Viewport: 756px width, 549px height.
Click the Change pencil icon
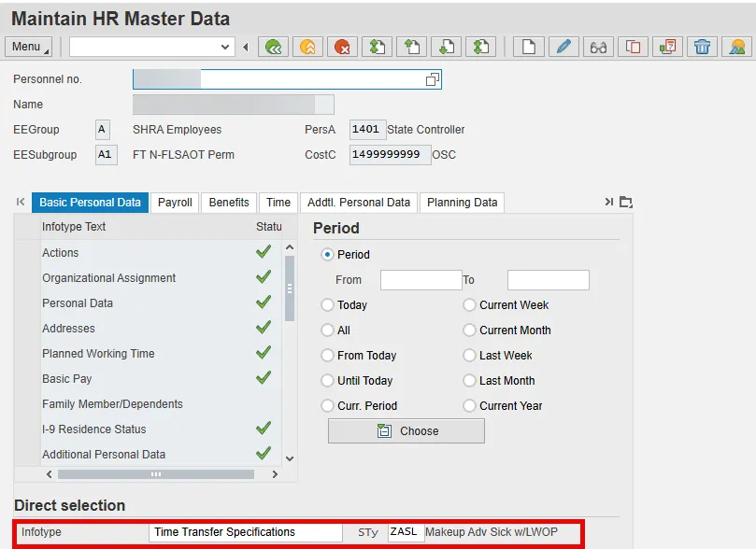click(x=563, y=48)
